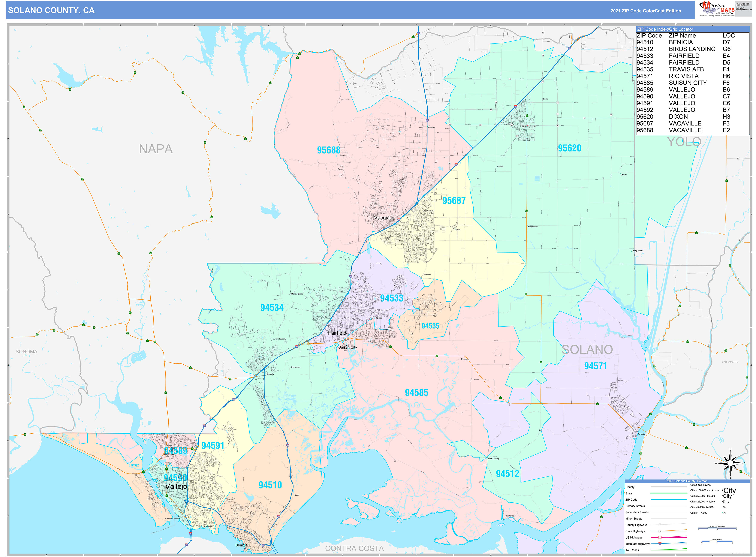The image size is (756, 557).
Task: Click the "LOC" column header
Action: (x=728, y=35)
